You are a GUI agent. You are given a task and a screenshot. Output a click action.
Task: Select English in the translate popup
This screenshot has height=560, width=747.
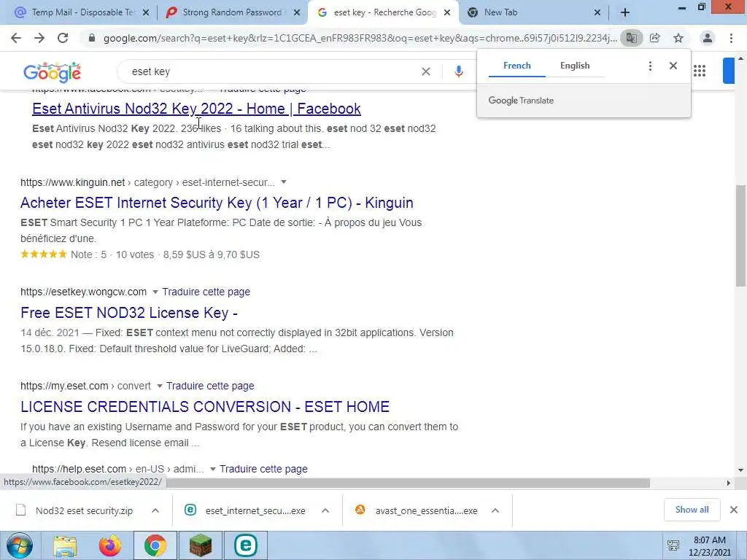575,66
